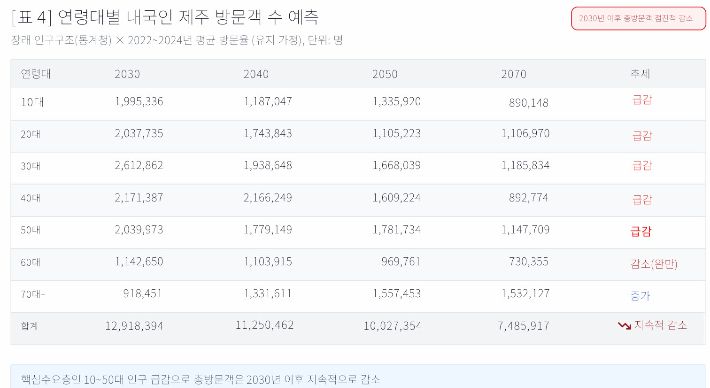Click the value 1,105,223 in the 20대 row

(397, 134)
